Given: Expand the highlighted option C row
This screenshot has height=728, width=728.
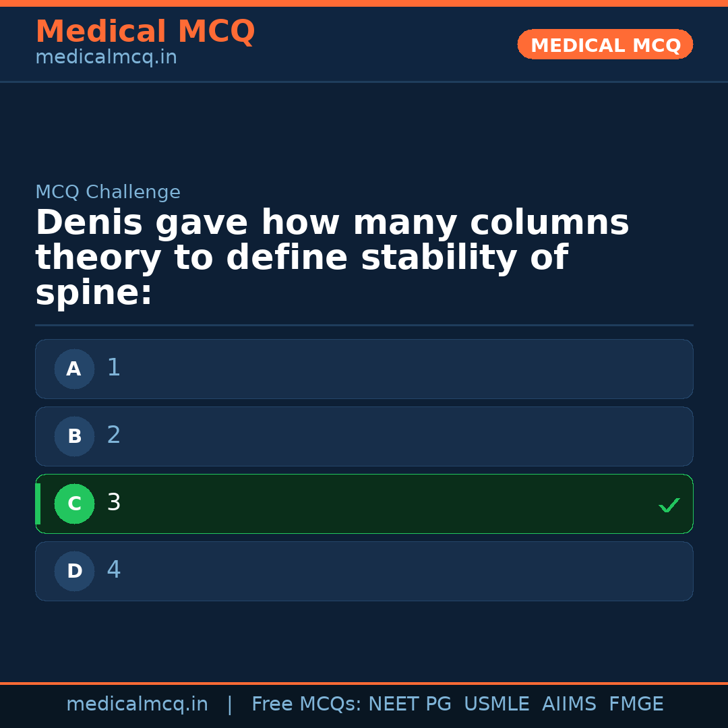Looking at the screenshot, I should [x=364, y=504].
